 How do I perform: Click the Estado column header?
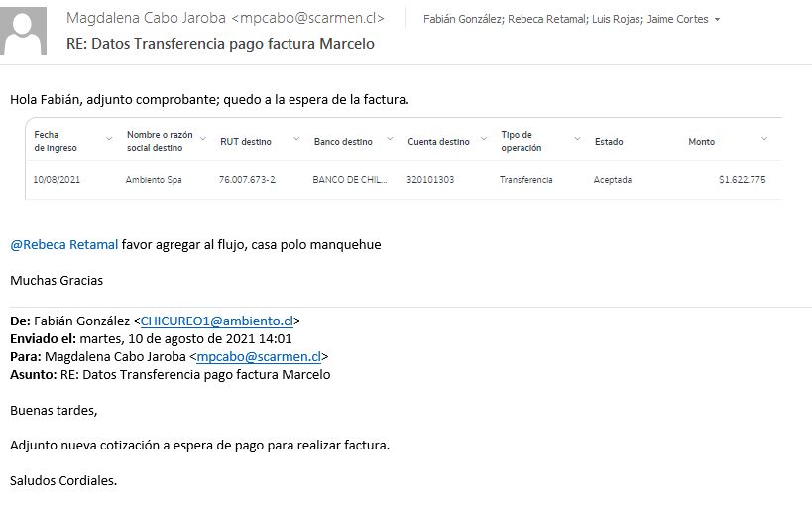(x=609, y=142)
